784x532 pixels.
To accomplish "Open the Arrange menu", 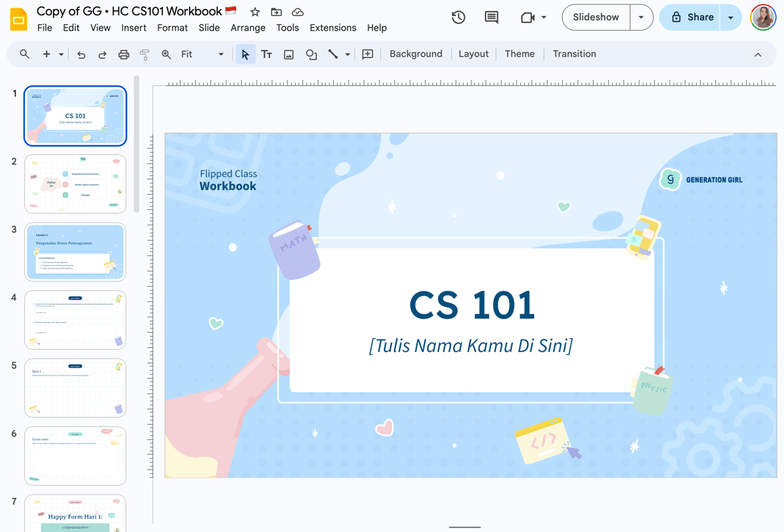I will tap(248, 28).
